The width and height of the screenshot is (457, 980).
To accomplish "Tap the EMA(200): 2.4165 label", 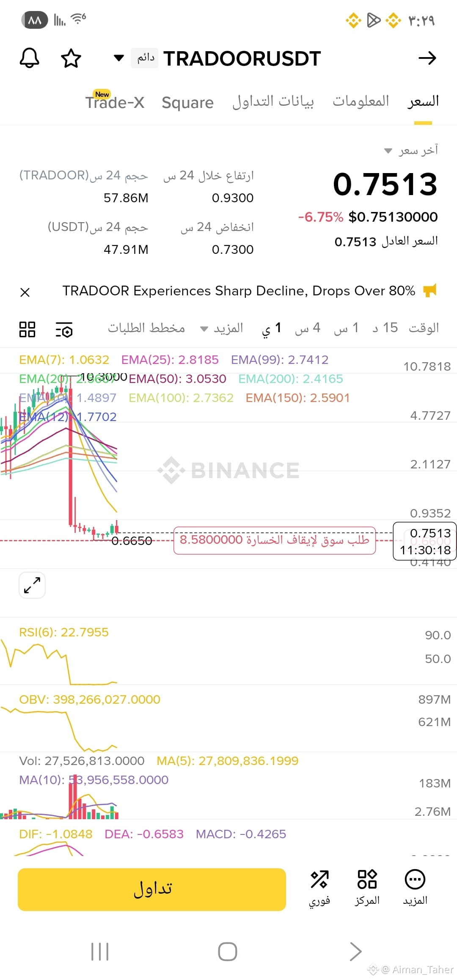I will pyautogui.click(x=291, y=379).
